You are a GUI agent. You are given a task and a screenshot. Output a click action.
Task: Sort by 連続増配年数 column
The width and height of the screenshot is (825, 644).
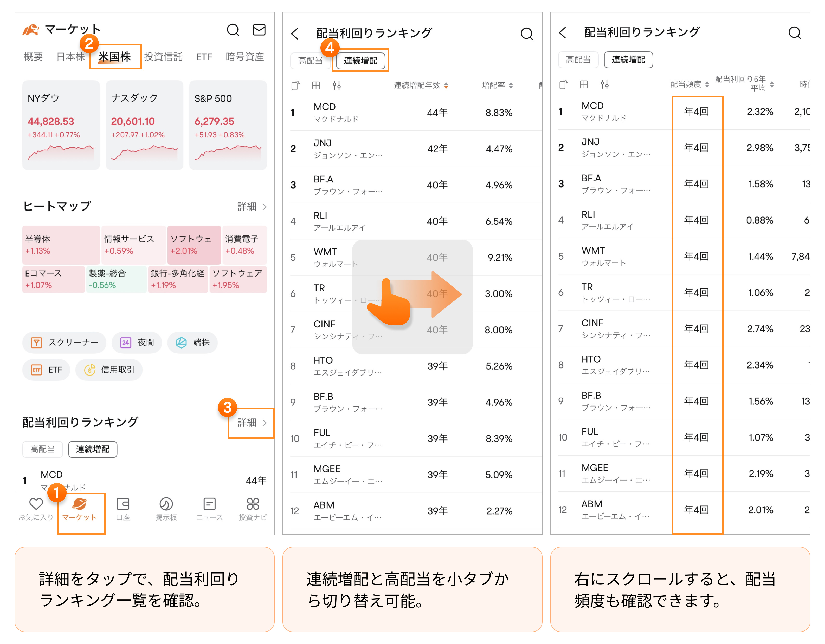(421, 85)
